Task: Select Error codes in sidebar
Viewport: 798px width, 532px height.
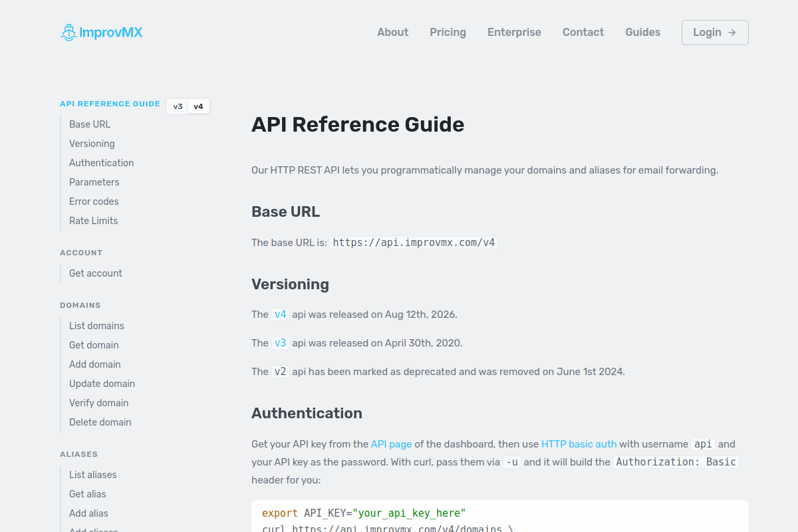Action: 94,201
